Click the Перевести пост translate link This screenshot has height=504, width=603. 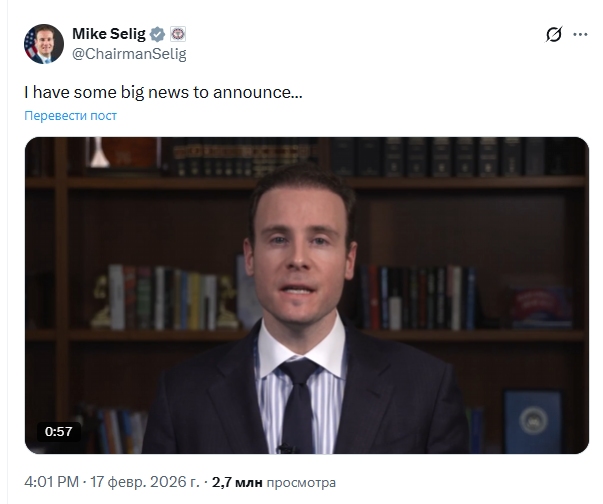[x=70, y=116]
